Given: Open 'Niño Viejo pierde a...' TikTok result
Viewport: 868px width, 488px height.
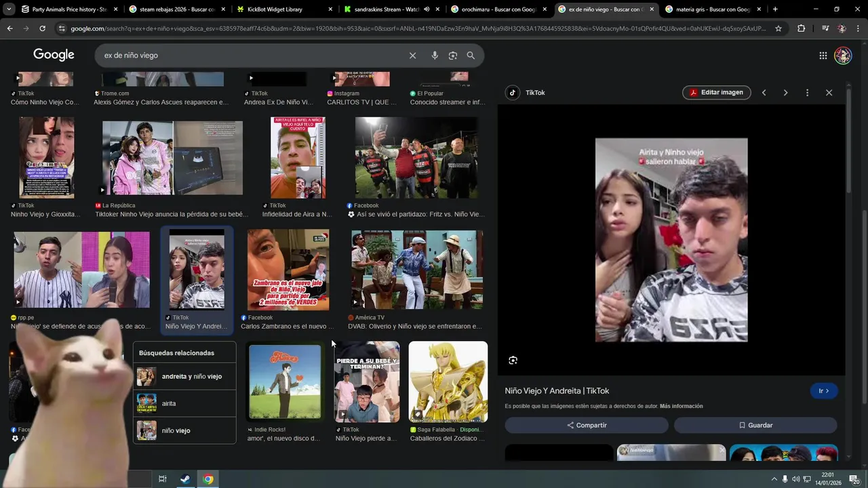Looking at the screenshot, I should tap(367, 382).
